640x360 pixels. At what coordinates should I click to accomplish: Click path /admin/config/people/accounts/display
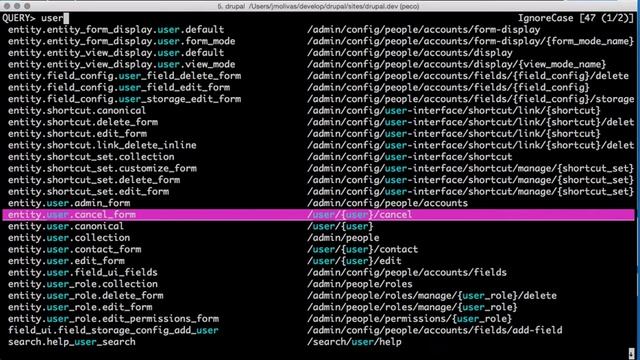pyautogui.click(x=409, y=53)
